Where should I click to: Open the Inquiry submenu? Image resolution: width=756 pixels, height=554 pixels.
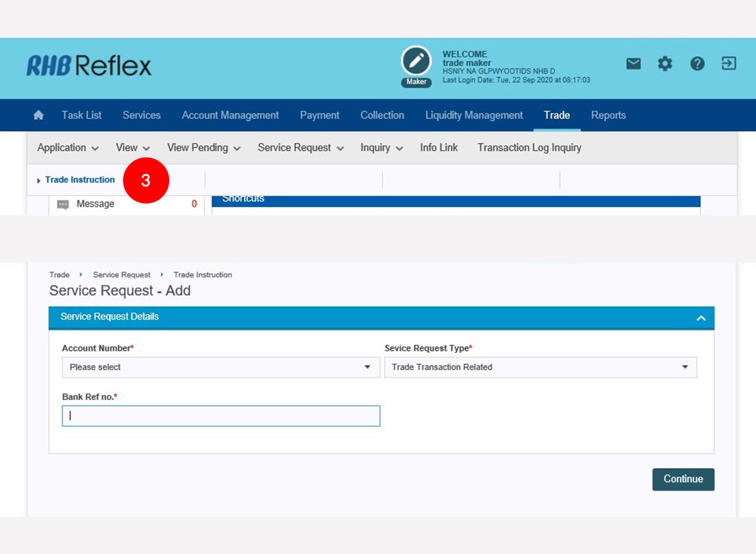(x=381, y=148)
